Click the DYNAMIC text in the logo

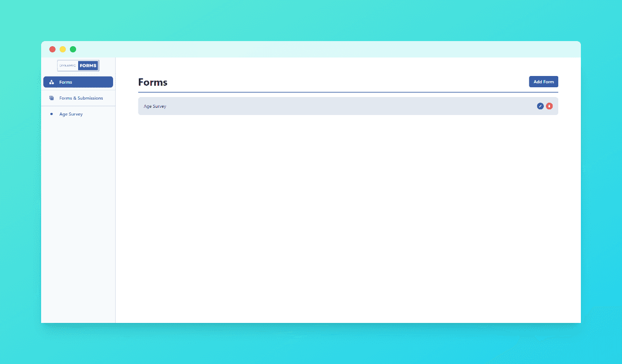click(67, 65)
